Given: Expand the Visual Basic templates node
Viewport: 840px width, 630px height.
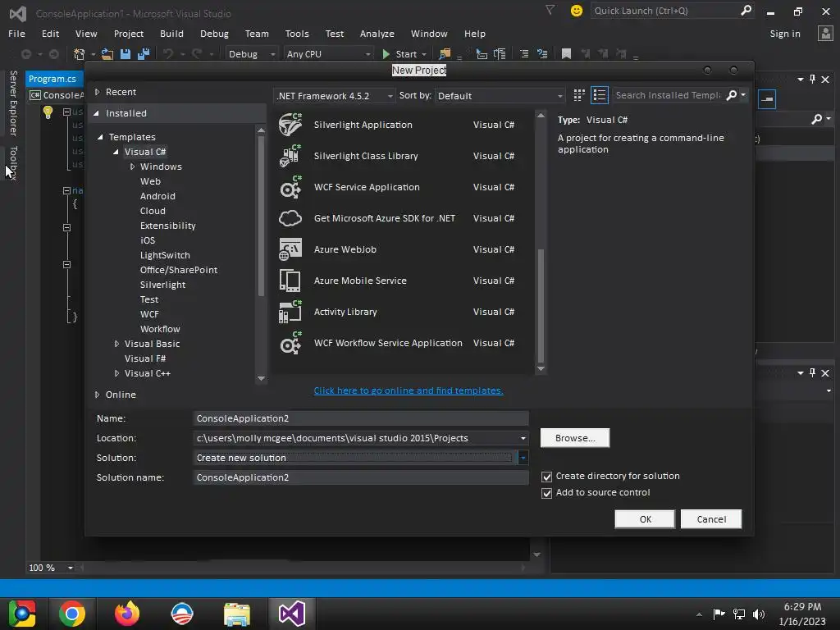Looking at the screenshot, I should [116, 344].
